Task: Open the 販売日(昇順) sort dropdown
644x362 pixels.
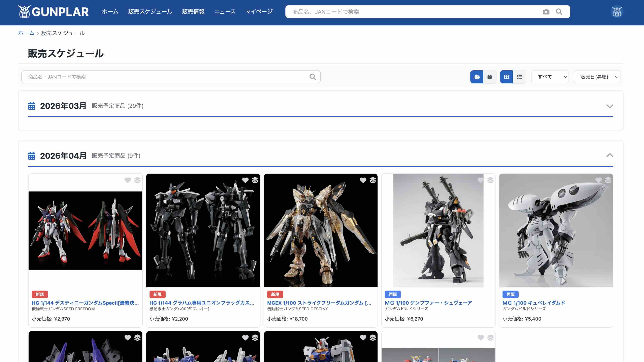Action: point(597,77)
